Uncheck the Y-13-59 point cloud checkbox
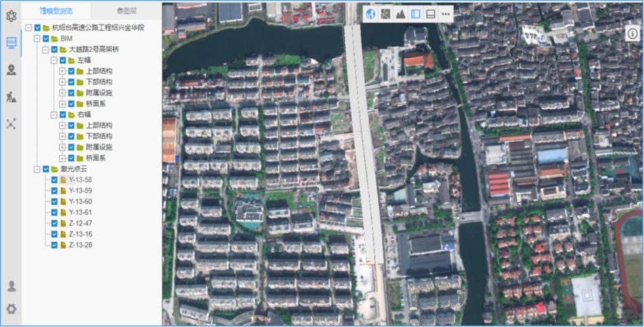 (54, 191)
